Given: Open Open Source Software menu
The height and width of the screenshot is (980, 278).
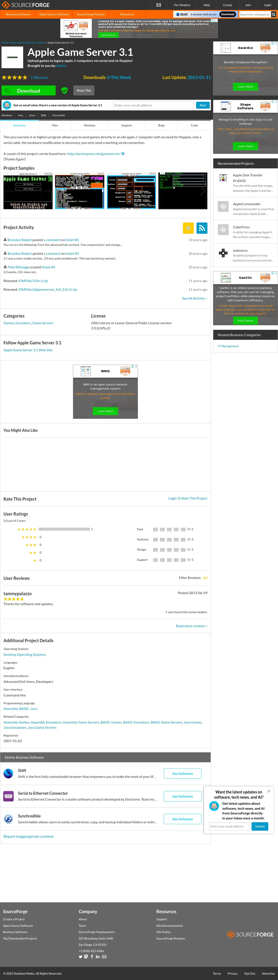Looking at the screenshot, I should click(55, 15).
